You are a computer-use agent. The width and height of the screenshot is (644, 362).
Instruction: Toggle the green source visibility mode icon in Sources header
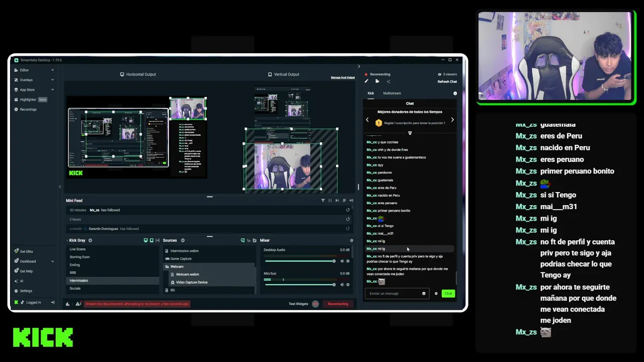[x=243, y=240]
